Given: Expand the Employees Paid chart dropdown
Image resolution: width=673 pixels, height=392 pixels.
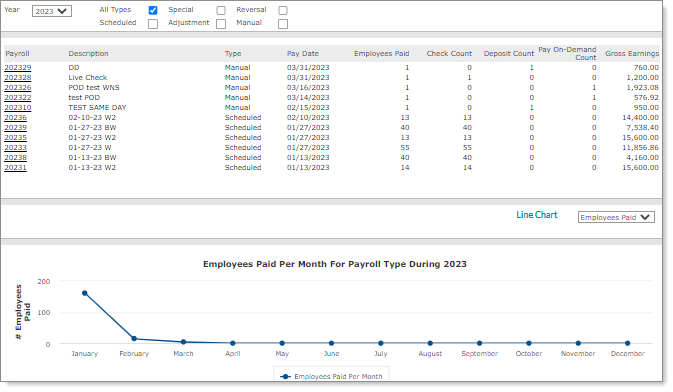Looking at the screenshot, I should point(616,217).
